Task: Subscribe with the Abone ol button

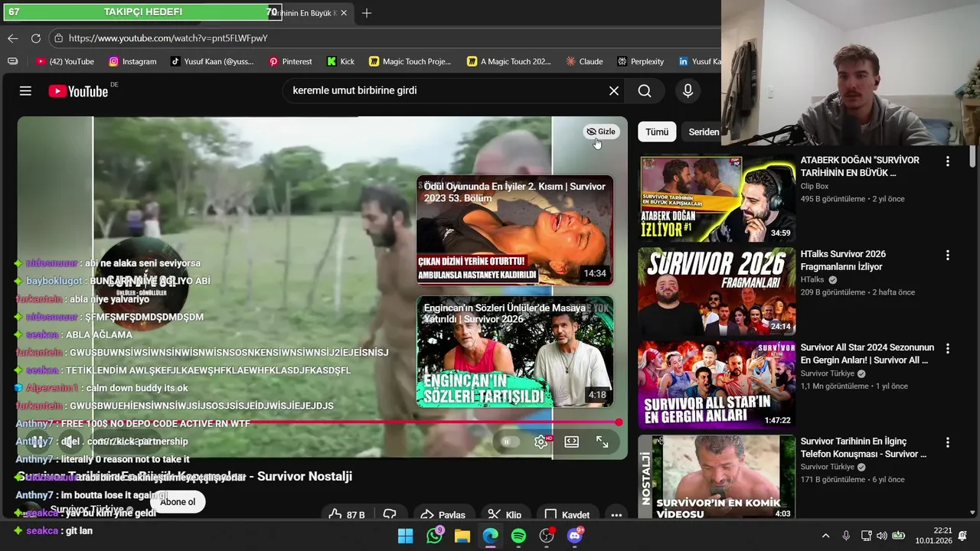Action: tap(178, 502)
